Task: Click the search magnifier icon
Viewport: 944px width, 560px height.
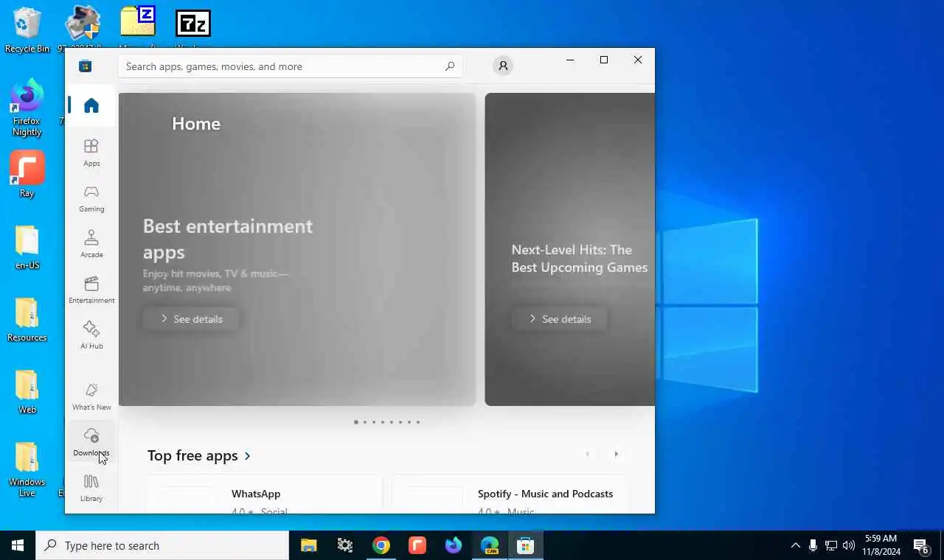Action: [450, 66]
